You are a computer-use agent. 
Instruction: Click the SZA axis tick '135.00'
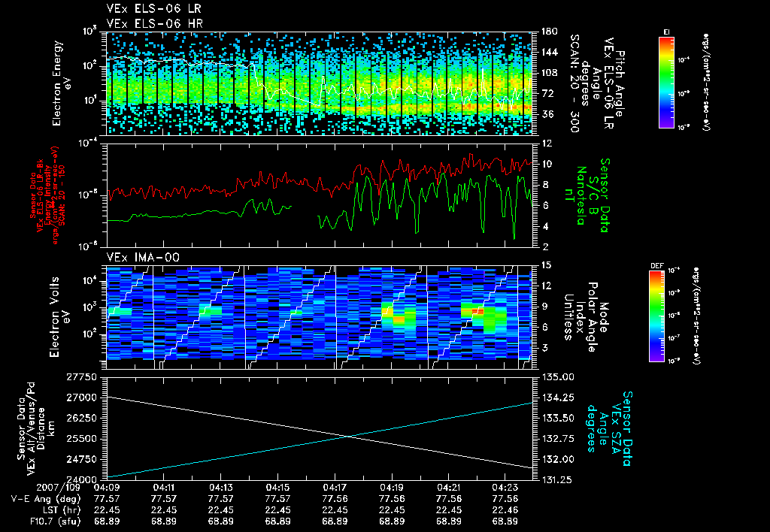pos(559,377)
